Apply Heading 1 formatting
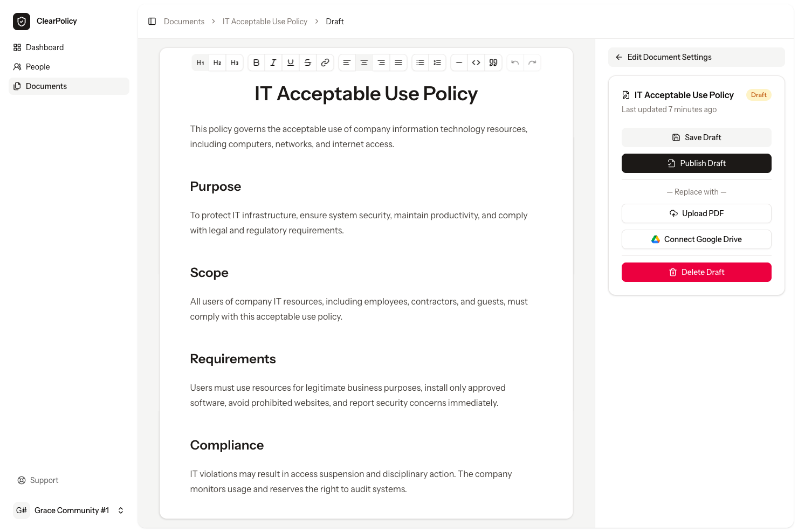 (x=200, y=62)
